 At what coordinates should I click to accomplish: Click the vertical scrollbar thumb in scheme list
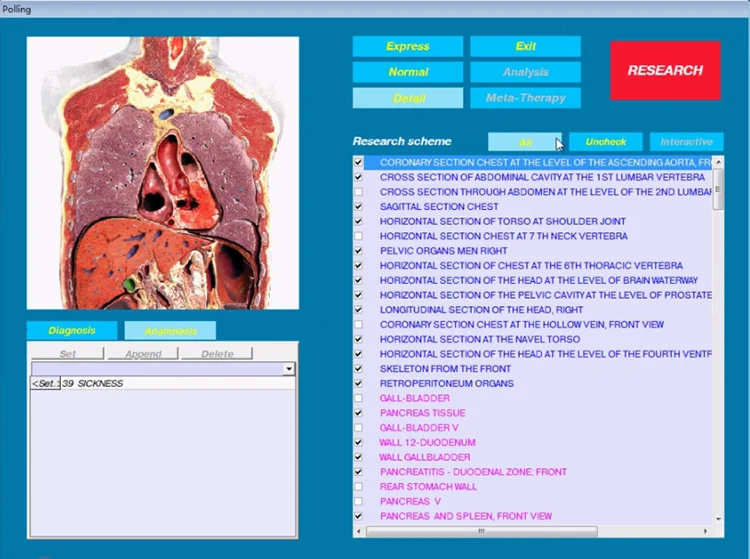[718, 189]
